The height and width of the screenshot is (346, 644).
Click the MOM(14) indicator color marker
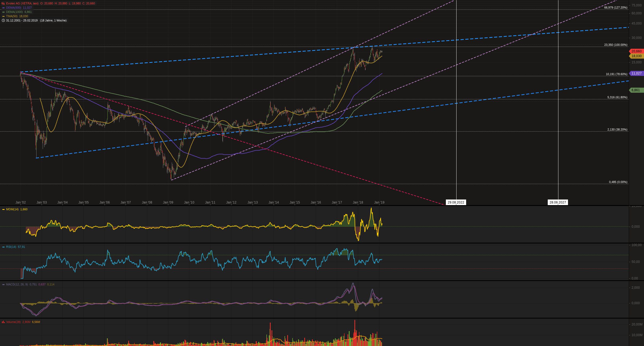3,209
